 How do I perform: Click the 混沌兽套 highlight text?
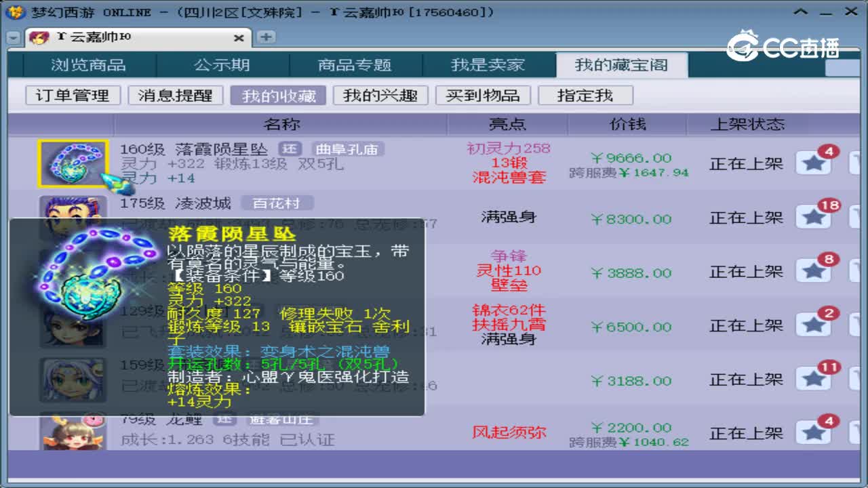[509, 177]
